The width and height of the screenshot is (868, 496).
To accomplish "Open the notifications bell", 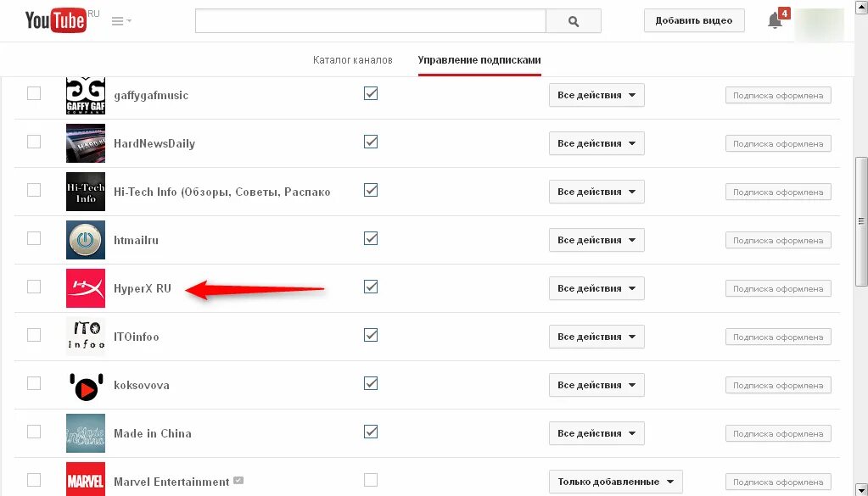I will [775, 20].
